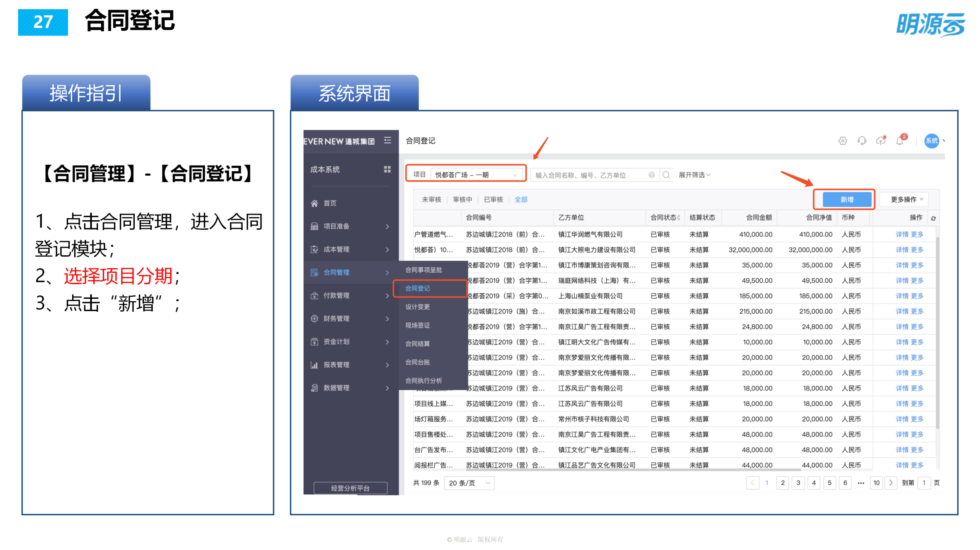Click the 报表管理 bar chart icon
The width and height of the screenshot is (980, 550).
pos(314,364)
